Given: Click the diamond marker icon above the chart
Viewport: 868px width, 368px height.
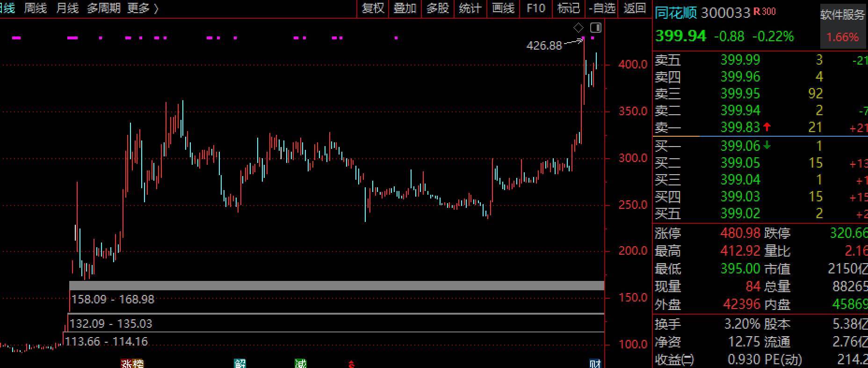Looking at the screenshot, I should (x=579, y=28).
